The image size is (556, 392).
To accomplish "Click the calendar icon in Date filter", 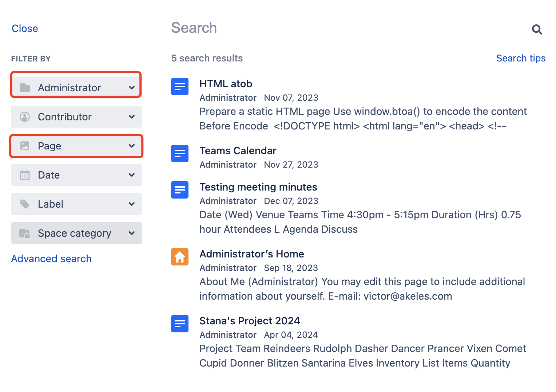I will [25, 175].
